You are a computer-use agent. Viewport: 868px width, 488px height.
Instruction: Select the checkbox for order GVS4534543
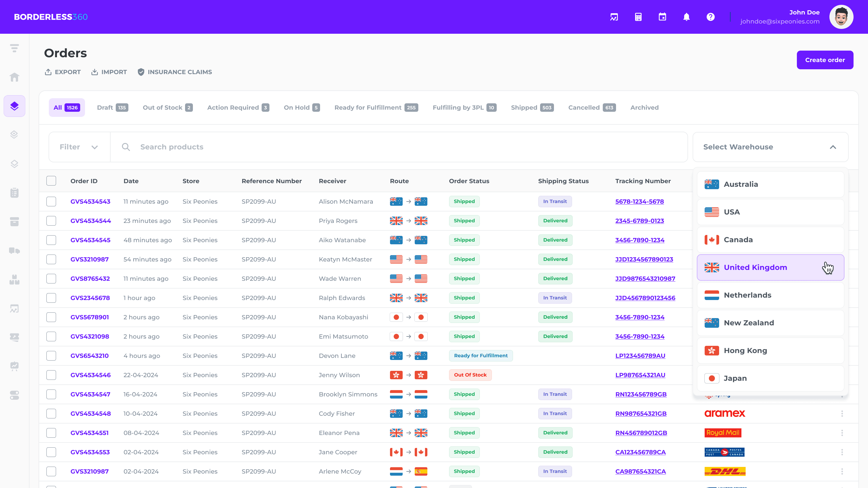[x=51, y=202]
